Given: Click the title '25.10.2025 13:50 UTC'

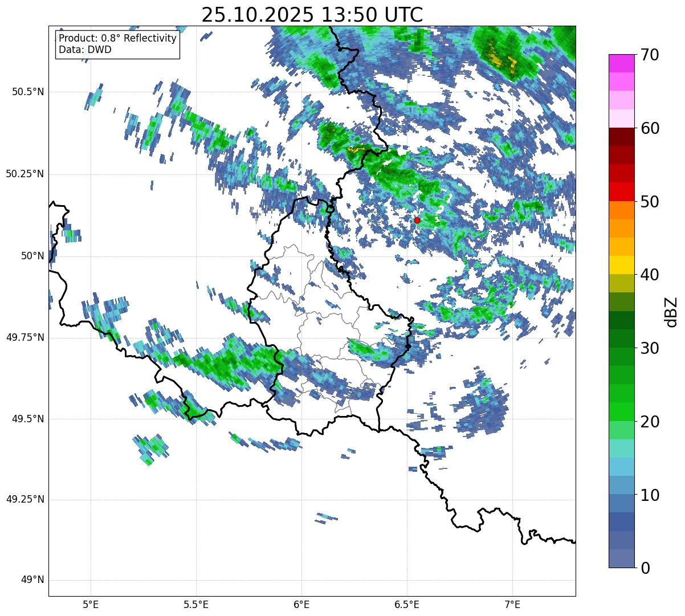Looking at the screenshot, I should 312,15.
